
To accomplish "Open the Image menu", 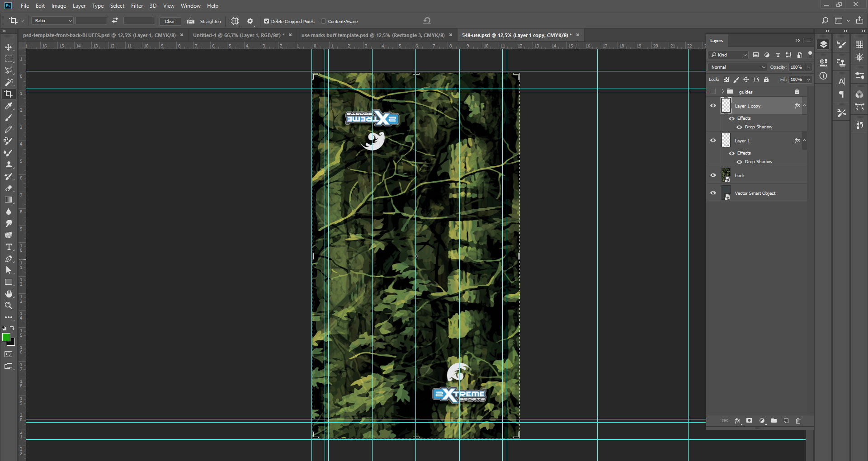I will click(59, 6).
